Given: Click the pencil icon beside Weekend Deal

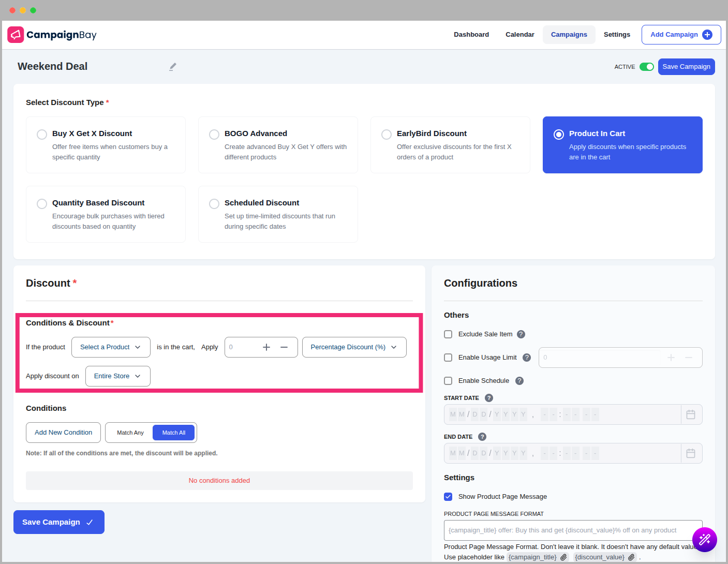Looking at the screenshot, I should point(173,67).
